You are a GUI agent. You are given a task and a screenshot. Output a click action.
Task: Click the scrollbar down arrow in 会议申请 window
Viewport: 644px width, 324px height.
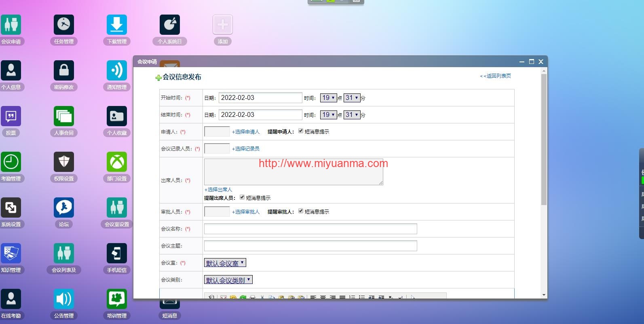pos(544,295)
